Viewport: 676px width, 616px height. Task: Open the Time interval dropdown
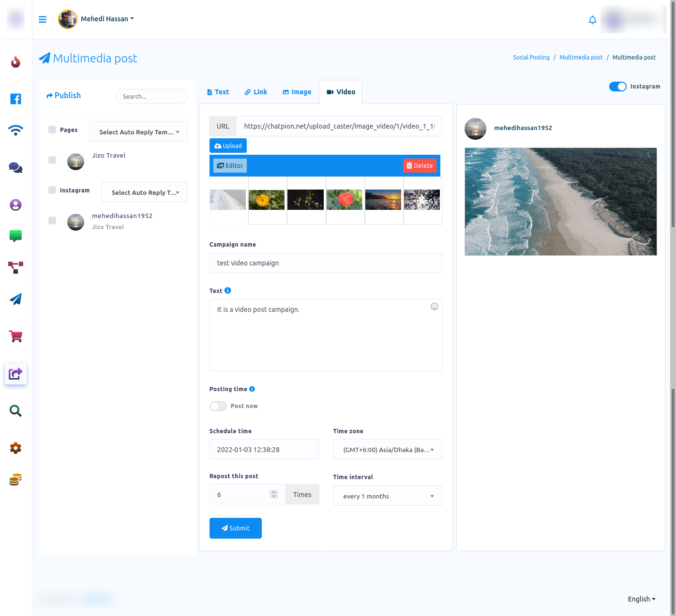pos(387,496)
